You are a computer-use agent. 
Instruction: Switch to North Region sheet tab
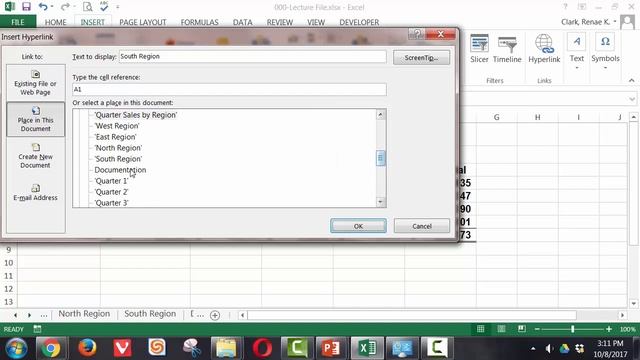point(84,314)
